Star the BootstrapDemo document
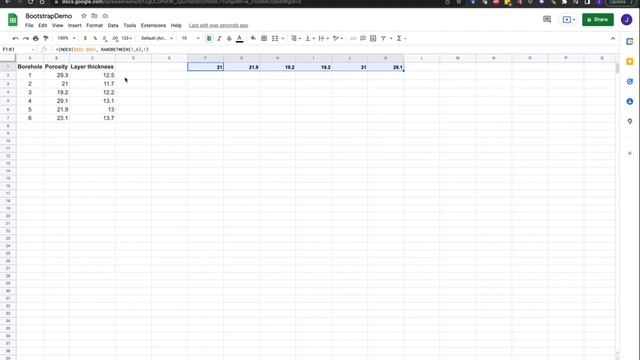The width and height of the screenshot is (640, 360). [84, 16]
